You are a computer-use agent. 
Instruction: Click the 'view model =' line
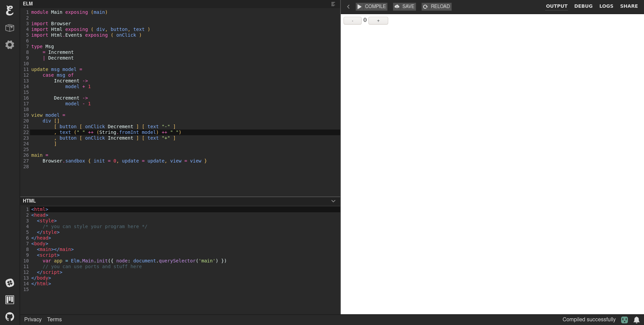pos(48,115)
